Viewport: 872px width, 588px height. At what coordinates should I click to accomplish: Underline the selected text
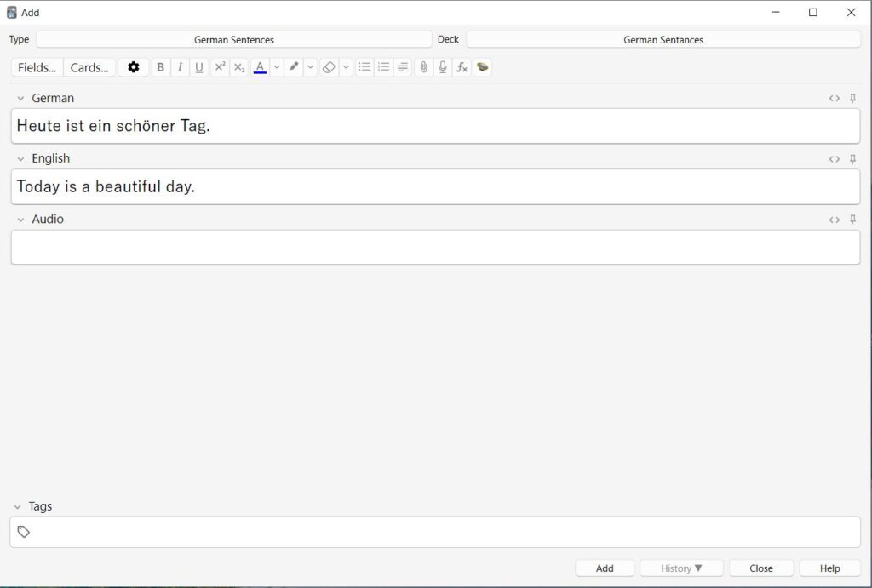click(198, 66)
